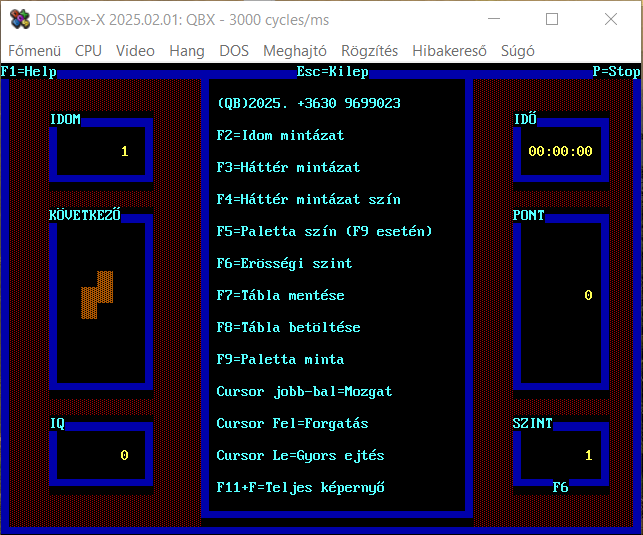The height and width of the screenshot is (535, 643).
Task: Click the PONT panel title
Action: click(x=529, y=215)
